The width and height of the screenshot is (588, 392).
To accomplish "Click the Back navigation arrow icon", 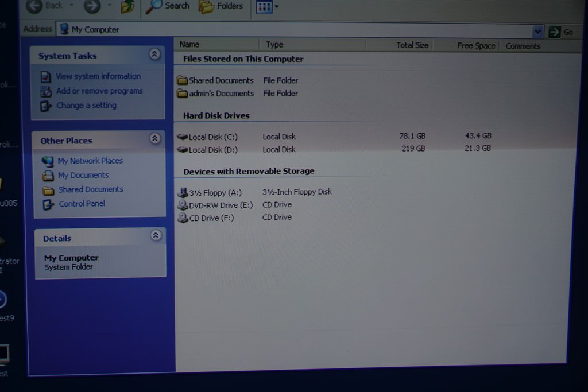I will tap(34, 6).
